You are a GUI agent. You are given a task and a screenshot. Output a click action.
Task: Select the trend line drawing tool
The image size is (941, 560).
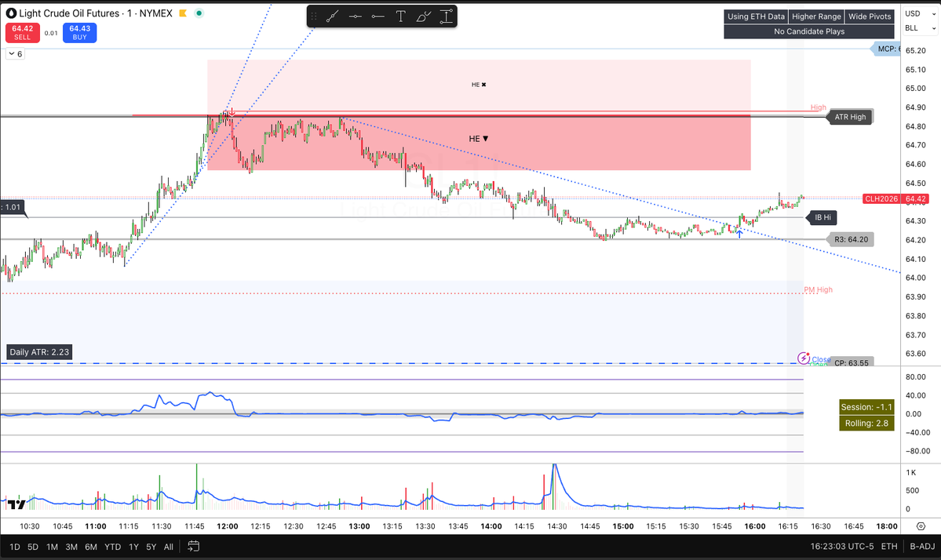[333, 16]
